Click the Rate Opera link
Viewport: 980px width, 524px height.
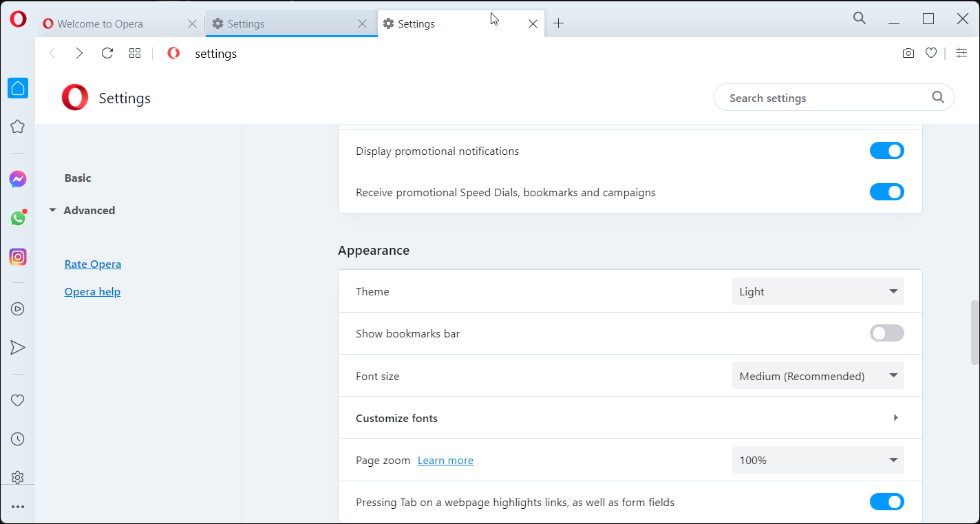(92, 264)
